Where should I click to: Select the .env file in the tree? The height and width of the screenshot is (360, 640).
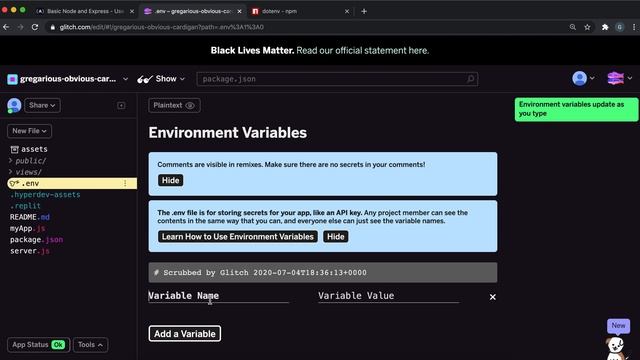point(72,184)
